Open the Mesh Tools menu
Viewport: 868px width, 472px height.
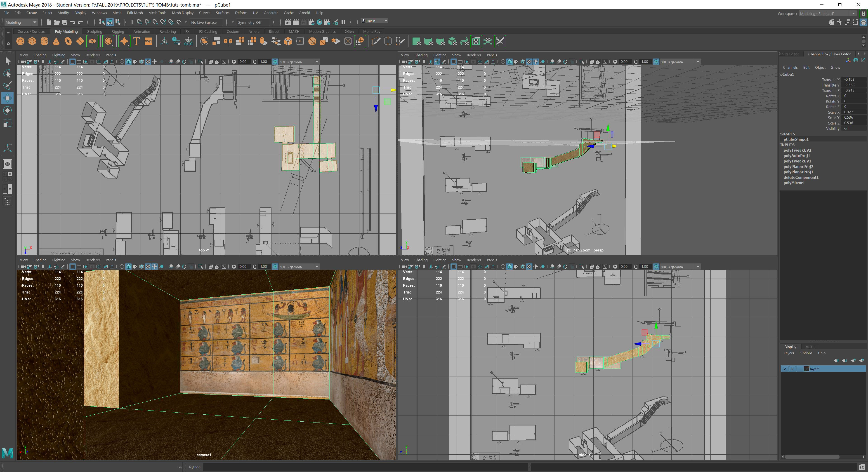click(157, 13)
